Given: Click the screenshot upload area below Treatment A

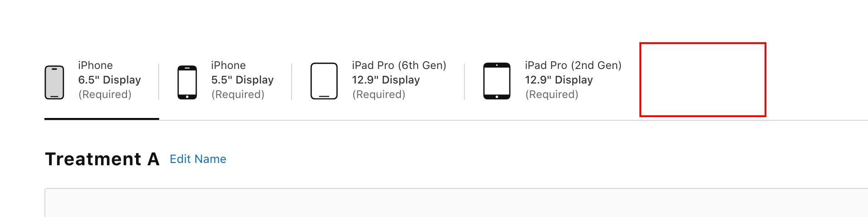Looking at the screenshot, I should pos(454,203).
